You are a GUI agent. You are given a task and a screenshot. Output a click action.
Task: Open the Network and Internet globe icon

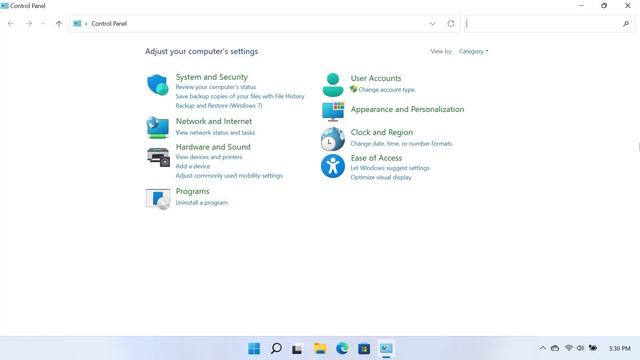pyautogui.click(x=158, y=127)
